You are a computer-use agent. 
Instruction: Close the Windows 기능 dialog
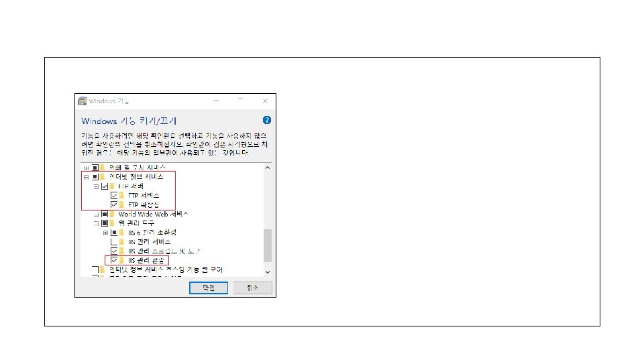266,101
